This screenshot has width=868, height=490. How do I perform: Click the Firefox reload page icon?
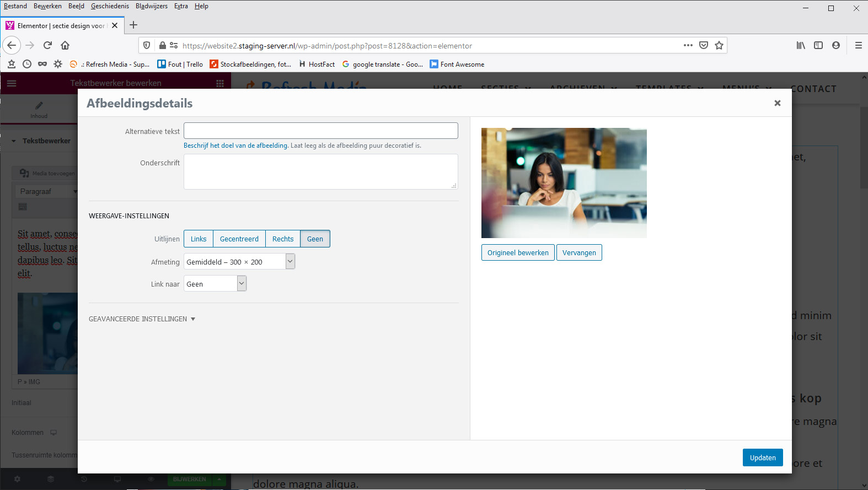pyautogui.click(x=47, y=45)
